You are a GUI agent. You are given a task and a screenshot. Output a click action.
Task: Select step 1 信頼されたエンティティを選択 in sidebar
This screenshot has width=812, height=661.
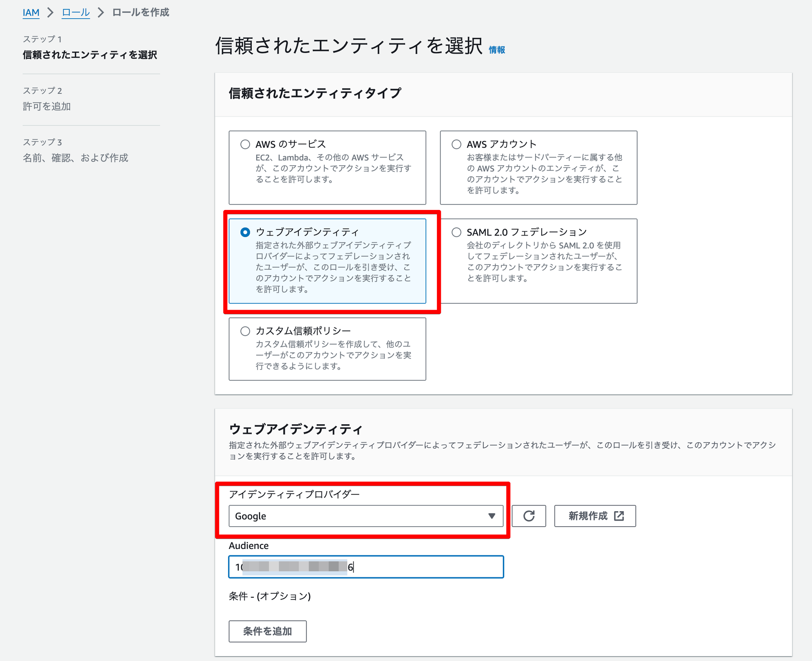(x=90, y=55)
